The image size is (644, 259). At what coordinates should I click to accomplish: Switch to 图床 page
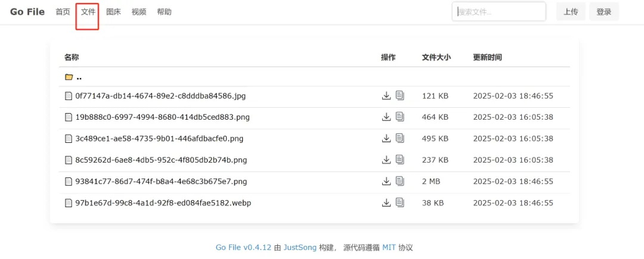click(113, 12)
